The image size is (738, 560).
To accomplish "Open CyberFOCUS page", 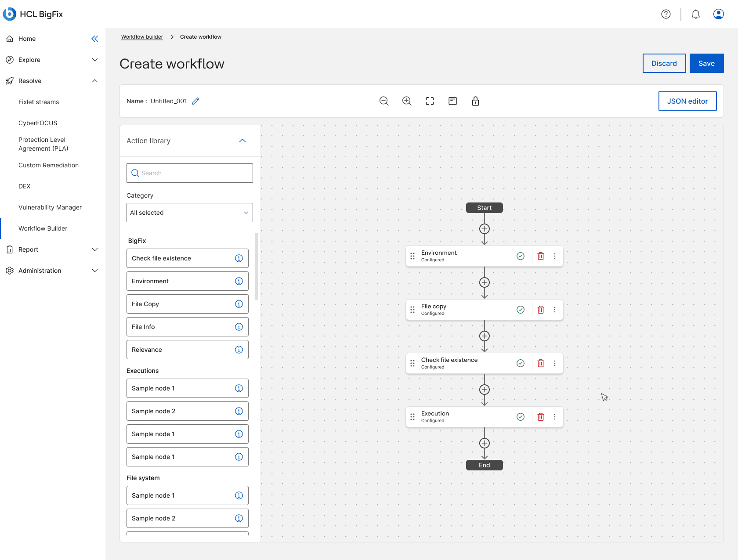I will pyautogui.click(x=38, y=123).
